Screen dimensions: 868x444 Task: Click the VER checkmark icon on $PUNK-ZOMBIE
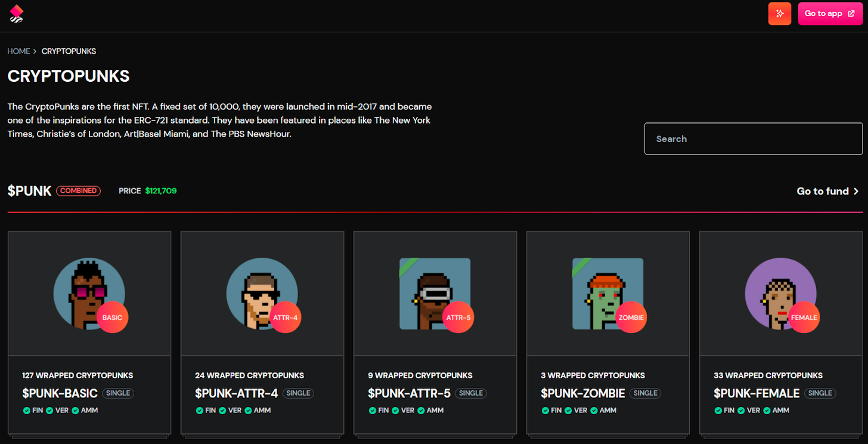pyautogui.click(x=568, y=411)
